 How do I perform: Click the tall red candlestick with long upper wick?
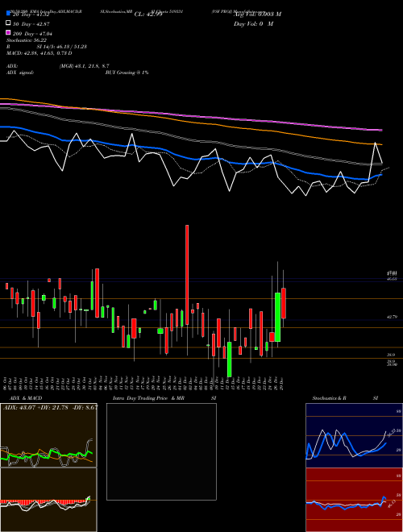coord(187,275)
